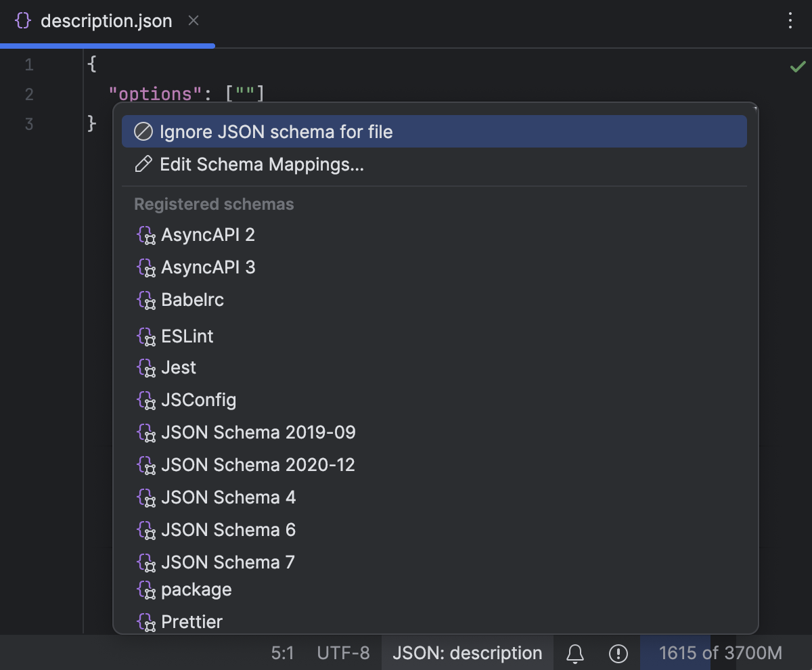Open the editor options kebab menu
Image resolution: width=812 pixels, height=670 pixels.
pos(790,20)
